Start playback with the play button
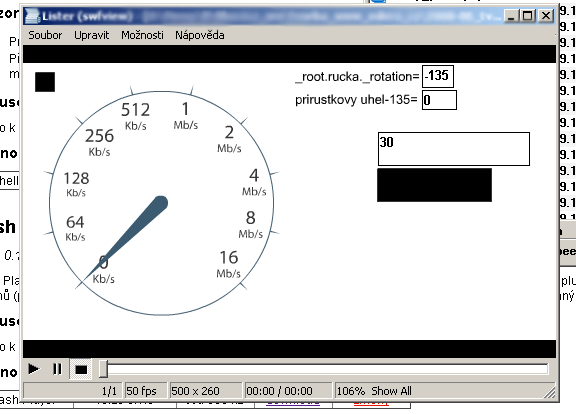576x414 pixels. point(34,369)
